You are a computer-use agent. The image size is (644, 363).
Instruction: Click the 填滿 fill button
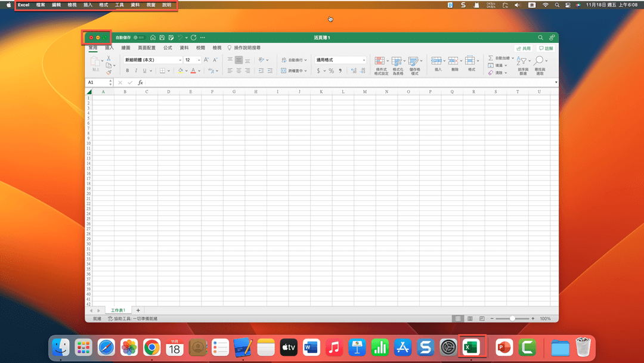[495, 66]
